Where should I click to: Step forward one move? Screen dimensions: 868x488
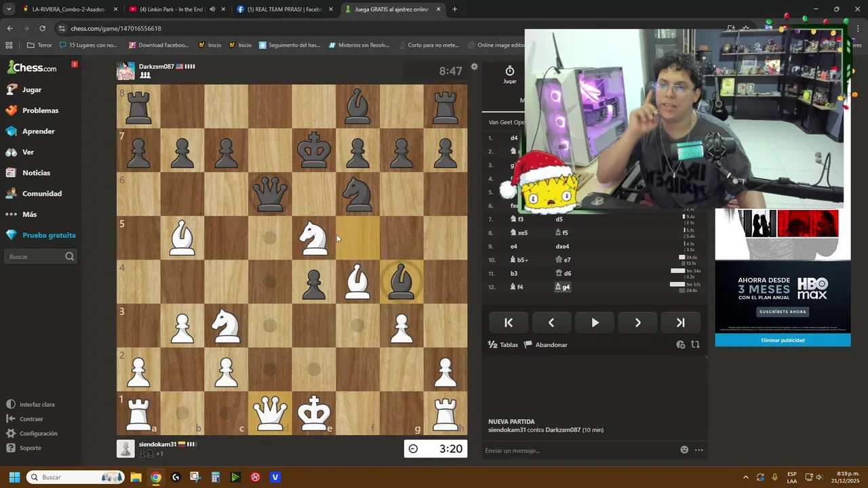click(x=637, y=323)
